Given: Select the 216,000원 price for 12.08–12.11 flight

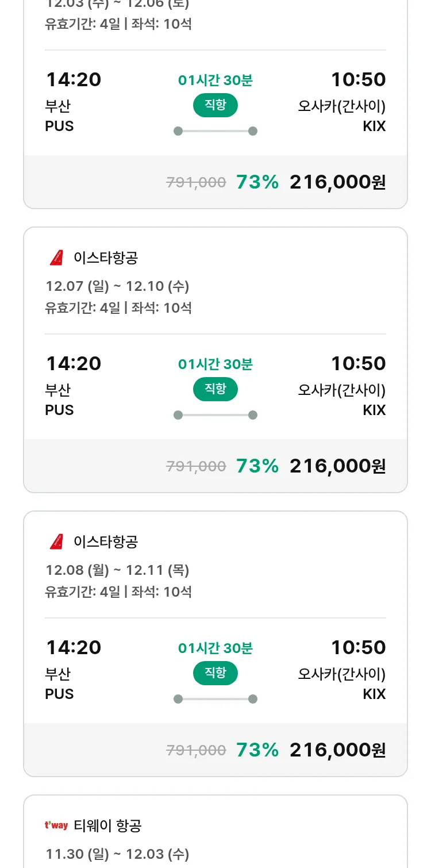Looking at the screenshot, I should pyautogui.click(x=337, y=750).
